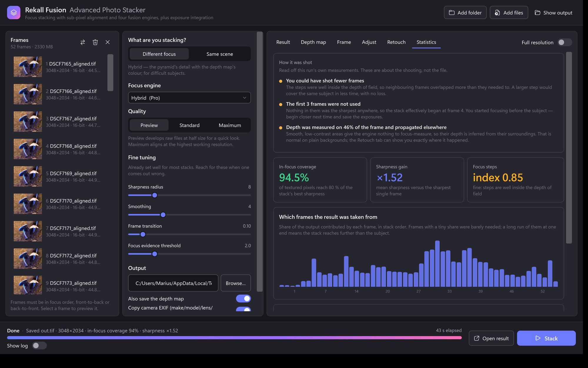Viewport: 588px width, 368px height.
Task: Open the Adjust tab
Action: point(369,42)
